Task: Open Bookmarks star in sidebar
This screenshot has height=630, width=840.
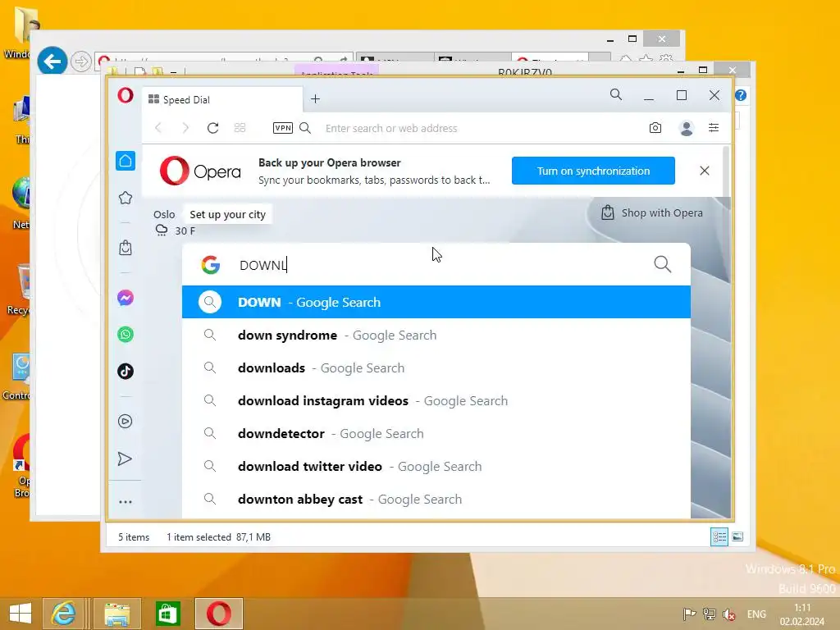Action: coord(126,198)
